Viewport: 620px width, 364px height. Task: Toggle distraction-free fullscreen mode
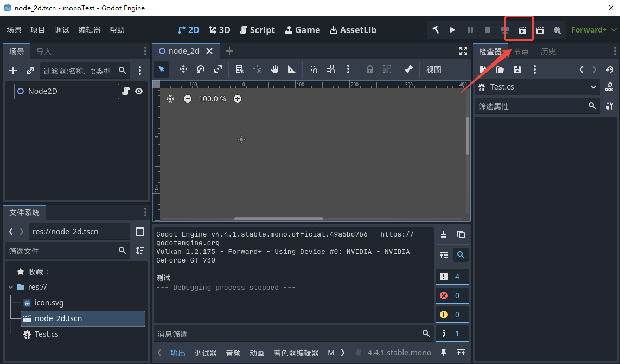click(463, 51)
